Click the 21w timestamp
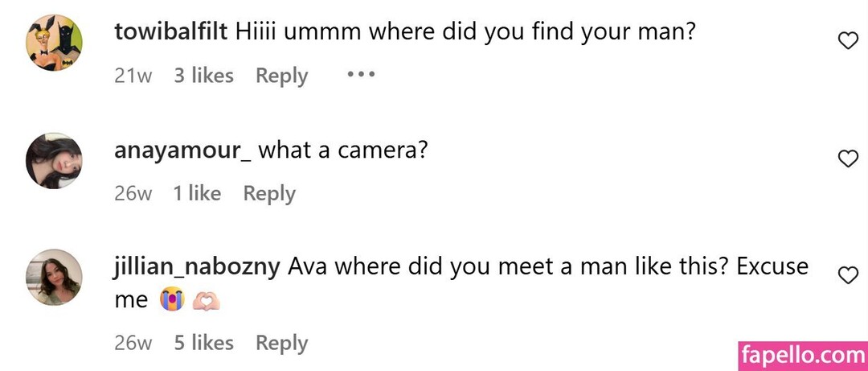 (133, 76)
